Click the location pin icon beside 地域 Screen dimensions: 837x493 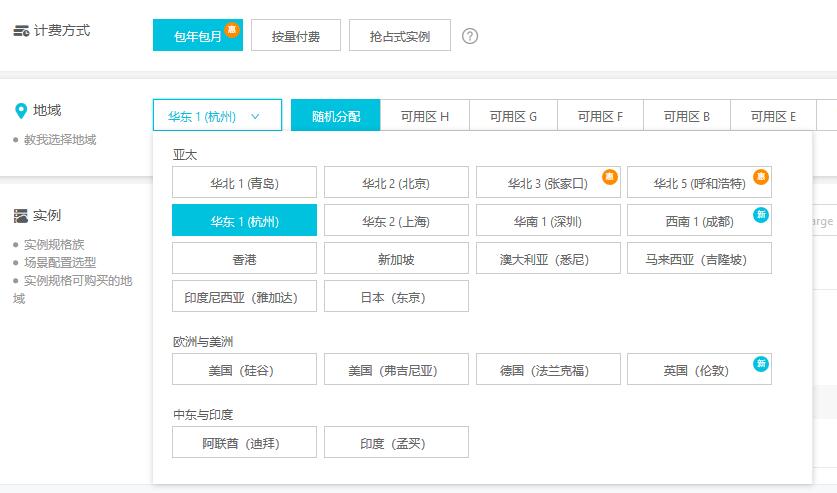coord(21,111)
